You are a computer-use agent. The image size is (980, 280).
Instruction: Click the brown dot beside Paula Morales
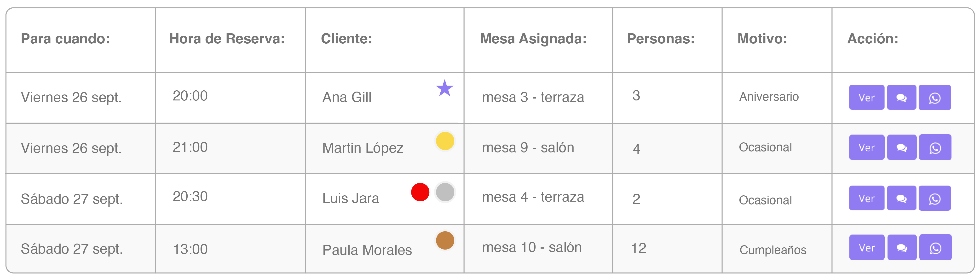(445, 240)
